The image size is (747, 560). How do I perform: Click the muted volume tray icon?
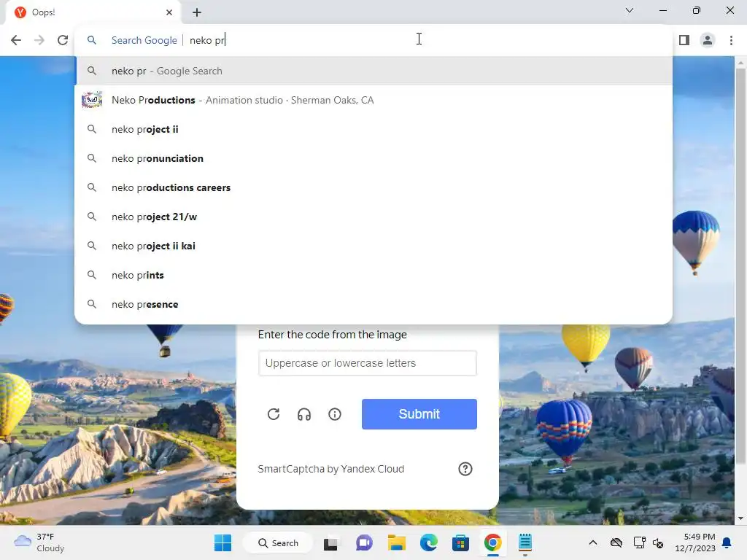(658, 542)
